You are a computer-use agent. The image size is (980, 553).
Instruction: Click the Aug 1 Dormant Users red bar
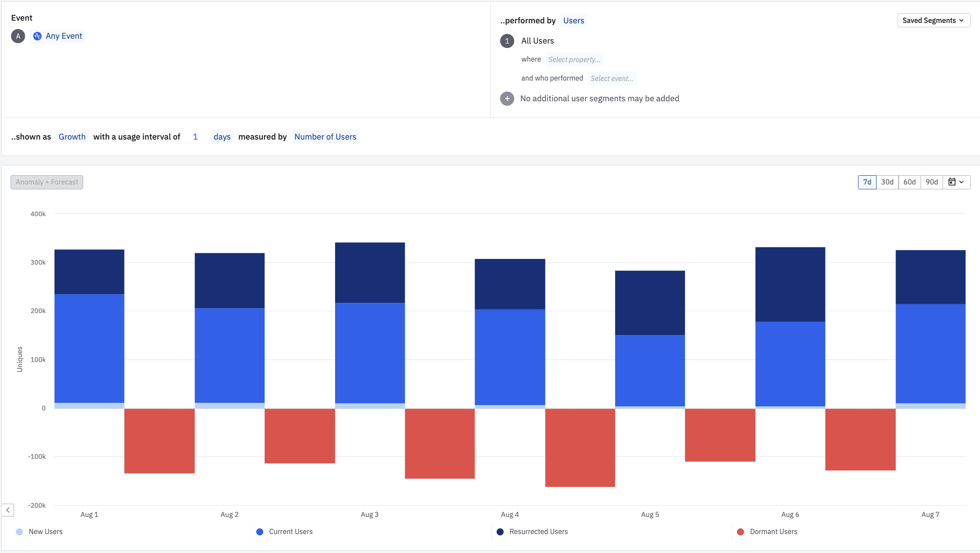159,441
